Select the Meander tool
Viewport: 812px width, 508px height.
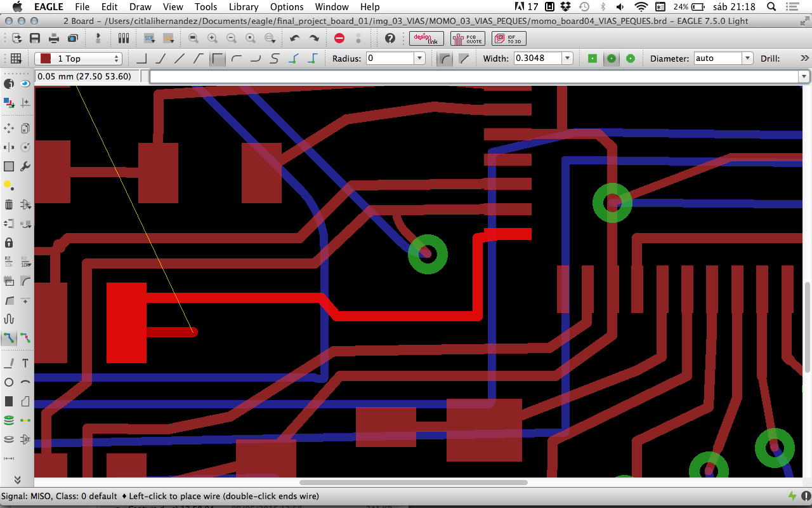tap(9, 319)
